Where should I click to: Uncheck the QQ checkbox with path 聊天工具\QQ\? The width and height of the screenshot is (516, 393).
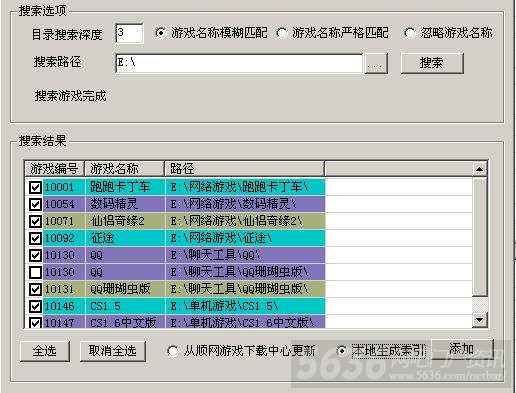point(35,255)
